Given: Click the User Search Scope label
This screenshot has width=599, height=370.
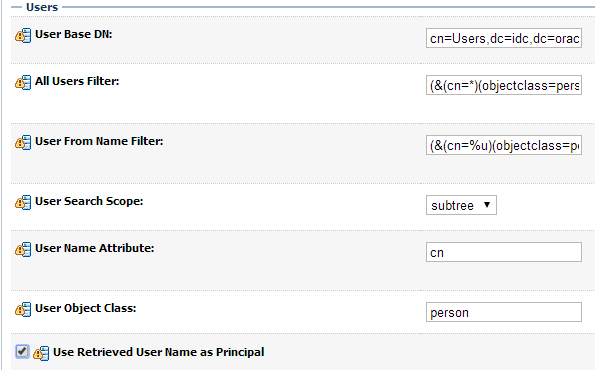Looking at the screenshot, I should tap(89, 201).
